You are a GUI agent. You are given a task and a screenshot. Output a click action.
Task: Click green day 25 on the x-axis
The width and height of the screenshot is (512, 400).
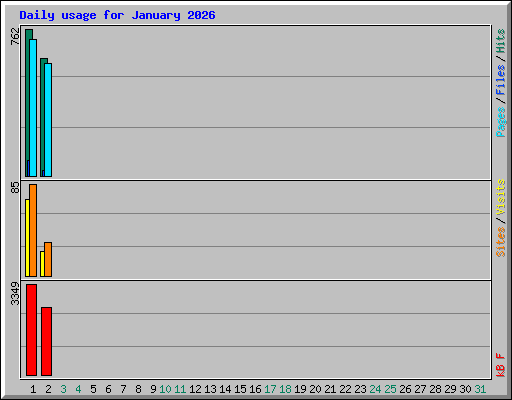390,389
